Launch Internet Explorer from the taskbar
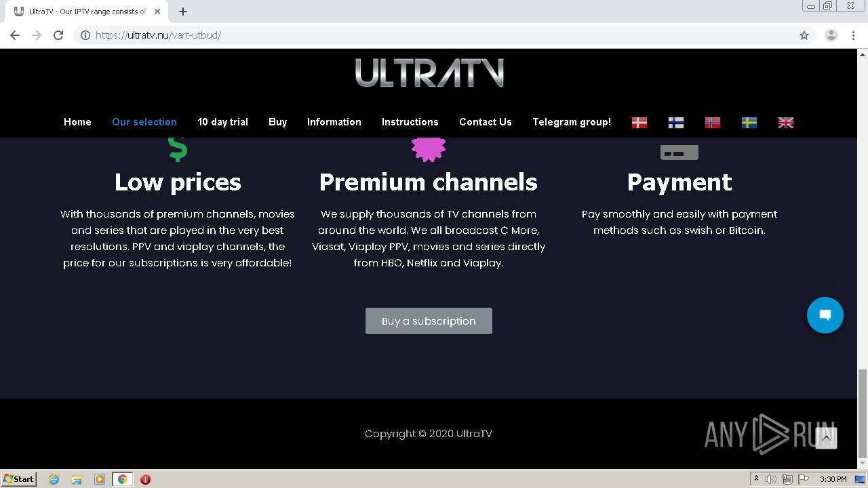Image resolution: width=868 pixels, height=488 pixels. pyautogui.click(x=54, y=479)
